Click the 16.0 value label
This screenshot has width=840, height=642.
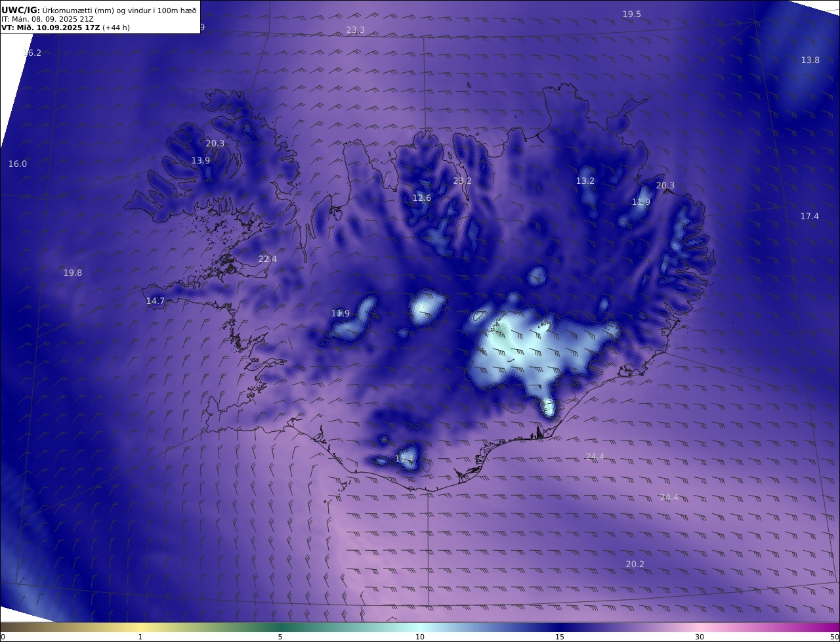point(18,164)
